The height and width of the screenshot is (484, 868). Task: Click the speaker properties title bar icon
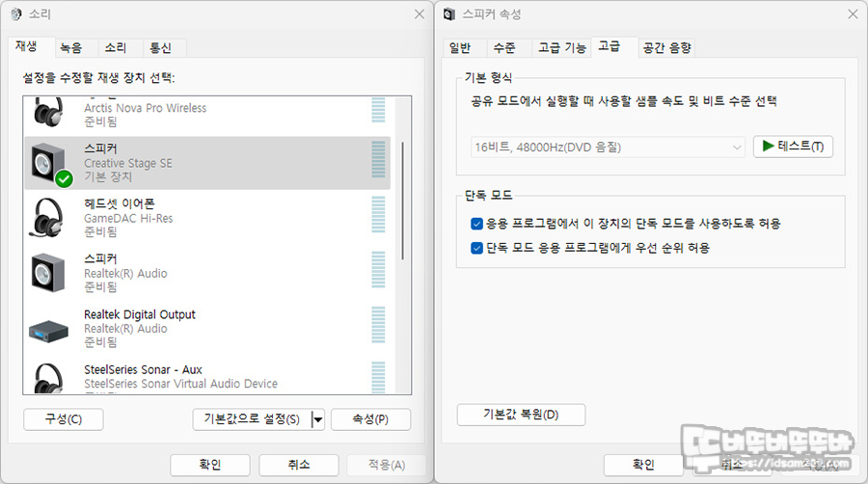click(449, 13)
